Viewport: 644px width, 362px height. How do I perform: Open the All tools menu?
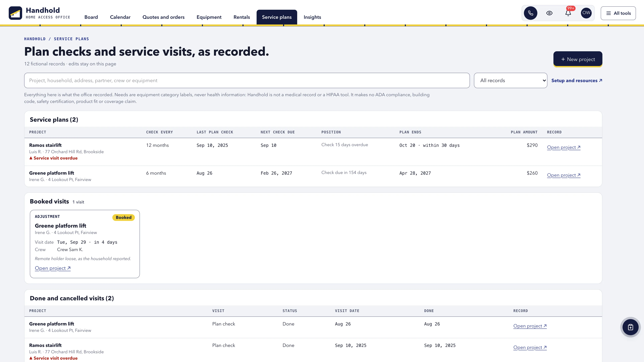point(618,13)
